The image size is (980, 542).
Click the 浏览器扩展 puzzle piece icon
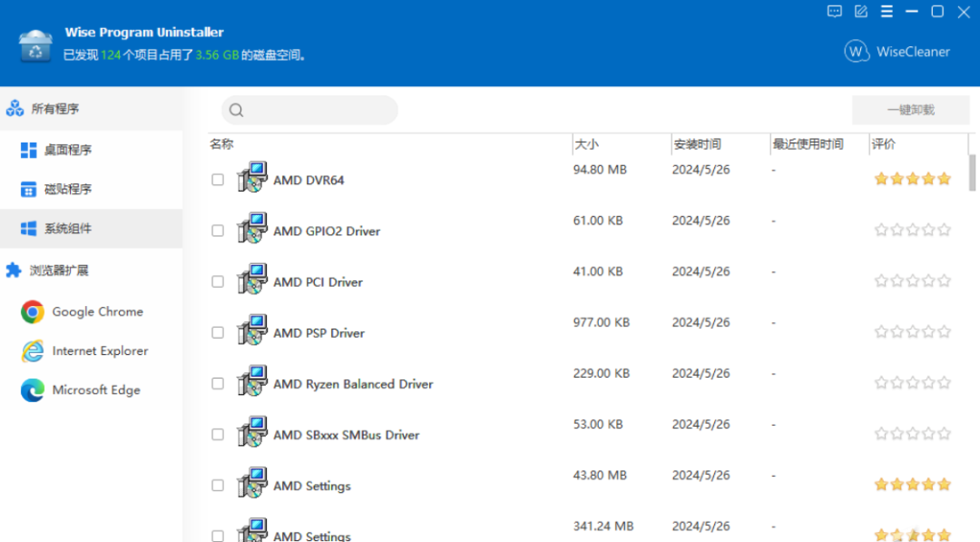pyautogui.click(x=14, y=270)
